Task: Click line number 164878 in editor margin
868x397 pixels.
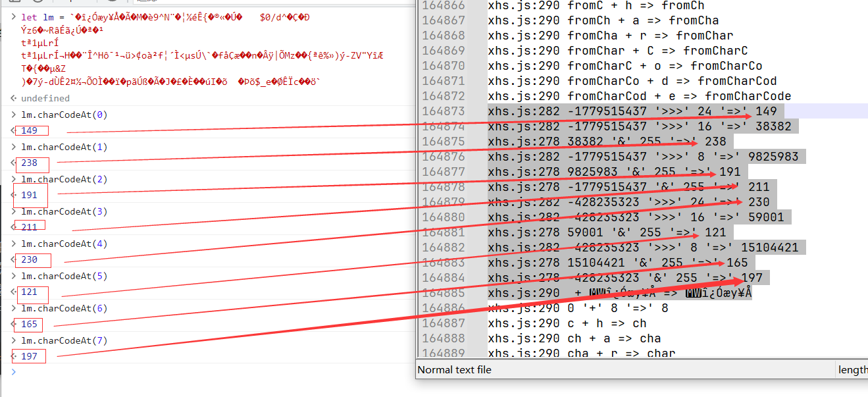Action: pyautogui.click(x=443, y=187)
